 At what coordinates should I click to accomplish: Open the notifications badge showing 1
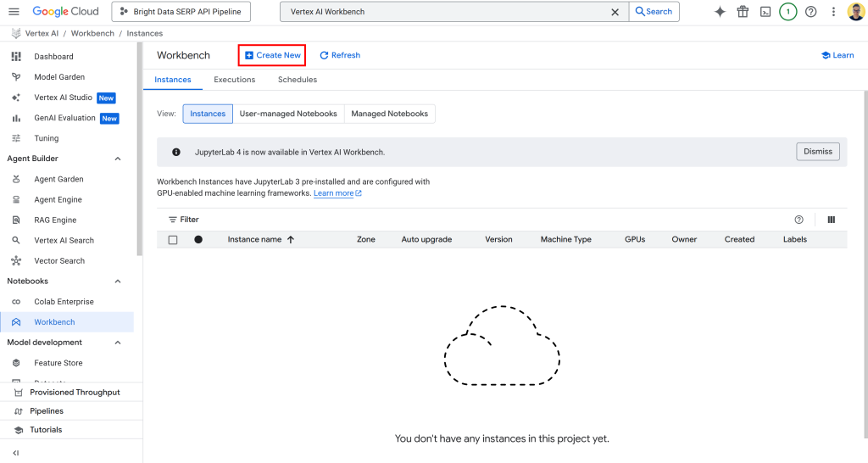tap(788, 12)
